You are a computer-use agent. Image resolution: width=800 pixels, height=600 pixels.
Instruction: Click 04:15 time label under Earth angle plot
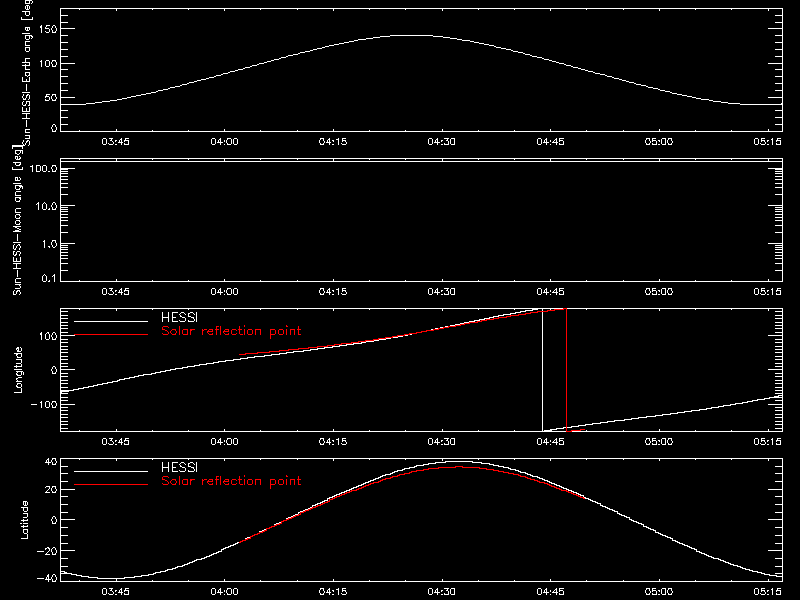[x=333, y=142]
